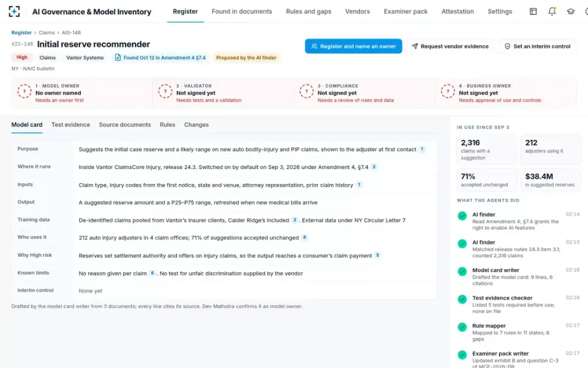Viewport: 588px width, 368px height.
Task: Click 'None yet' in Interim control row
Action: (91, 291)
